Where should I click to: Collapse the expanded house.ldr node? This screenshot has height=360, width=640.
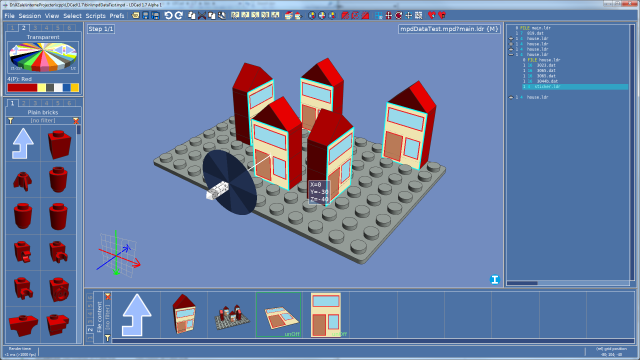pyautogui.click(x=511, y=54)
